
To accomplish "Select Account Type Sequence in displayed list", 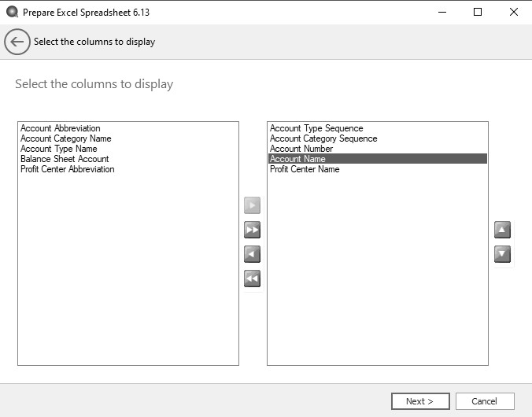I will (x=316, y=128).
